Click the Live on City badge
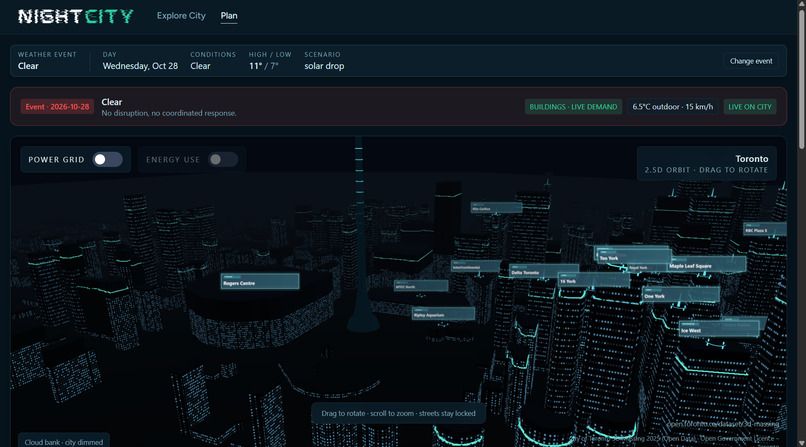This screenshot has width=806, height=447. pyautogui.click(x=749, y=107)
